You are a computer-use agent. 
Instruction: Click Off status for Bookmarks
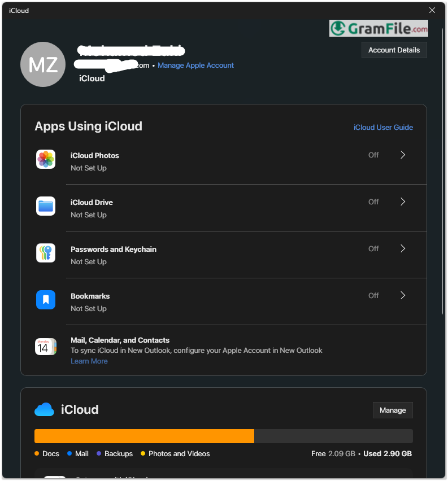373,295
